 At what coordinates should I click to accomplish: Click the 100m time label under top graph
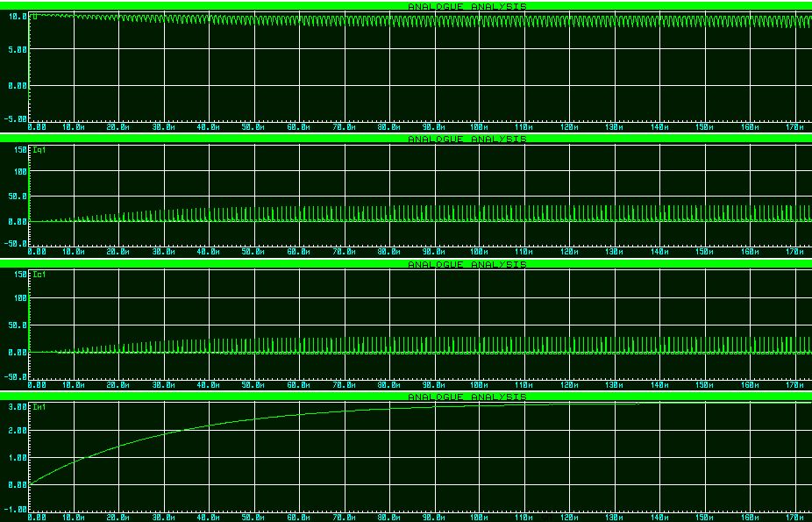click(480, 127)
